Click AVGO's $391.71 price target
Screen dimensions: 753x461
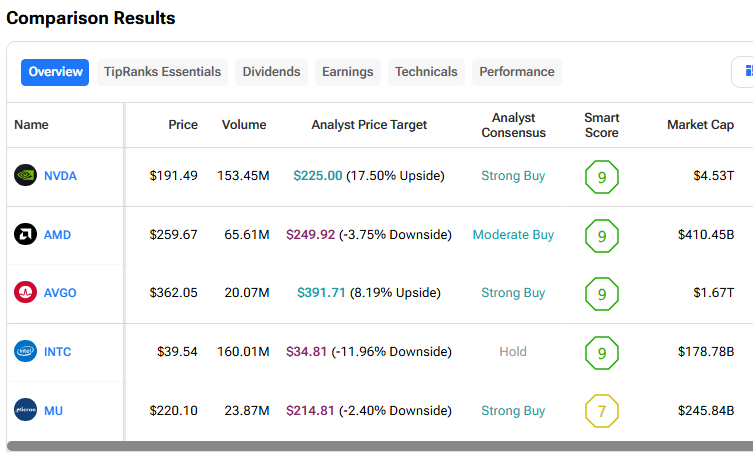321,293
